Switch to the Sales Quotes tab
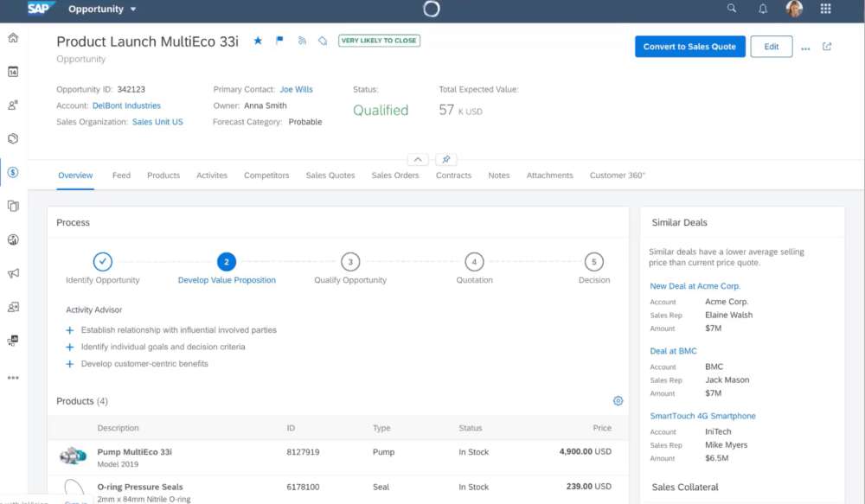865x504 pixels. [330, 175]
